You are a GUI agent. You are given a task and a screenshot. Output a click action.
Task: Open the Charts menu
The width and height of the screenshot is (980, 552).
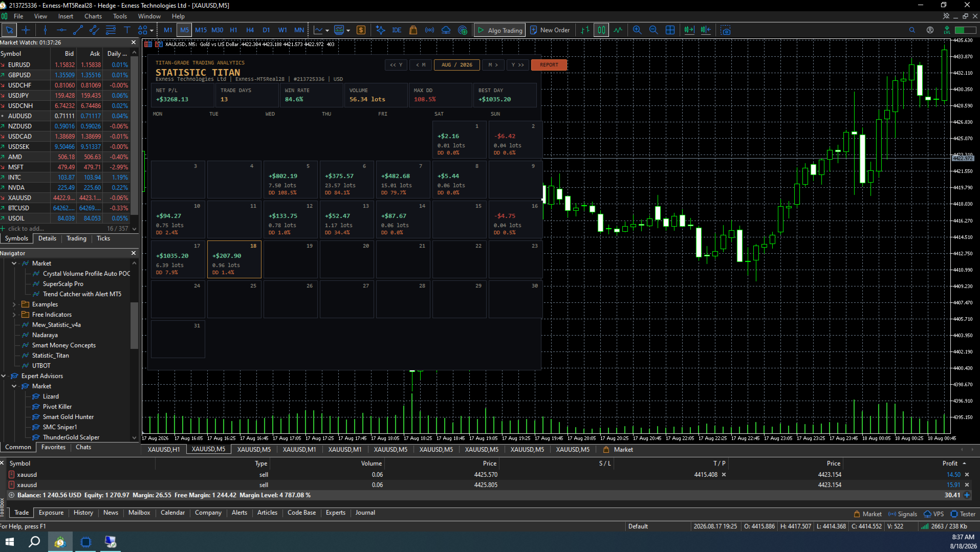point(93,16)
